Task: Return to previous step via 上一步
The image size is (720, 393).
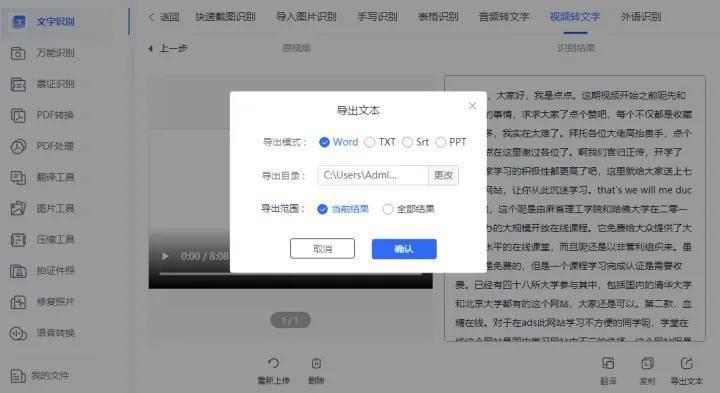Action: point(168,48)
